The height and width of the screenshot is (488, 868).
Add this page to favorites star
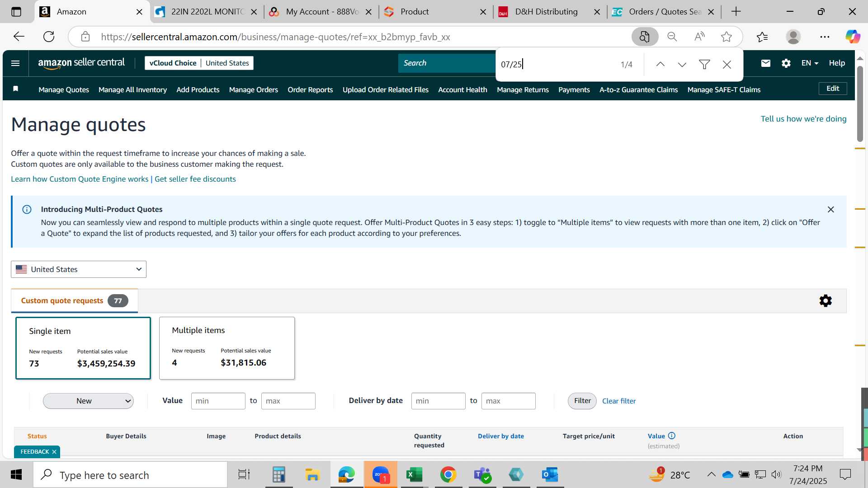[726, 37]
